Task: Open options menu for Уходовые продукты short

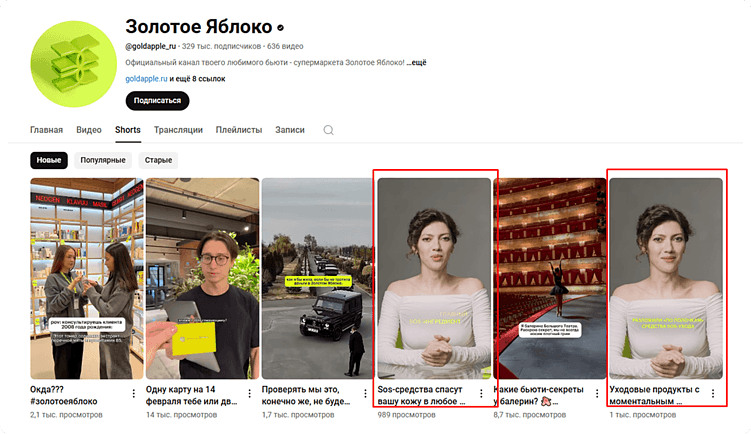Action: tap(713, 394)
